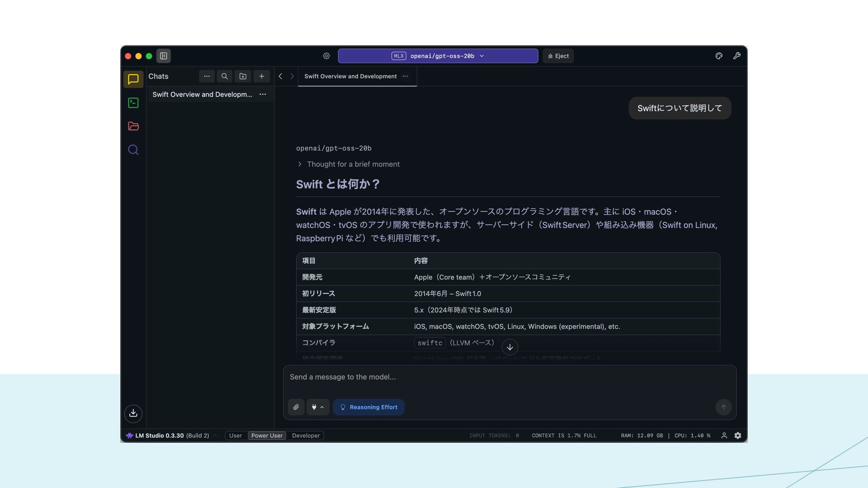The width and height of the screenshot is (868, 488).
Task: Click the new folder icon in Chats
Action: coord(243,76)
